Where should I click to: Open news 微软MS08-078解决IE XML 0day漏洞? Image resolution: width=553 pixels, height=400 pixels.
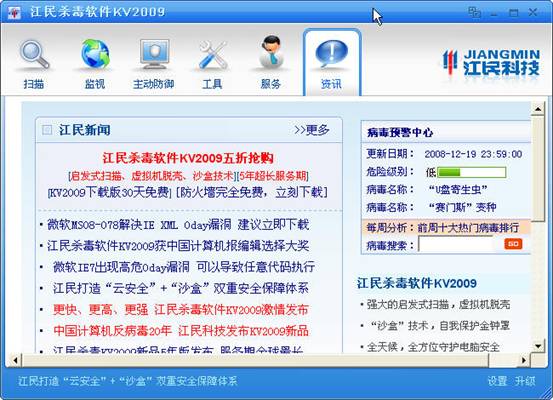click(x=178, y=225)
